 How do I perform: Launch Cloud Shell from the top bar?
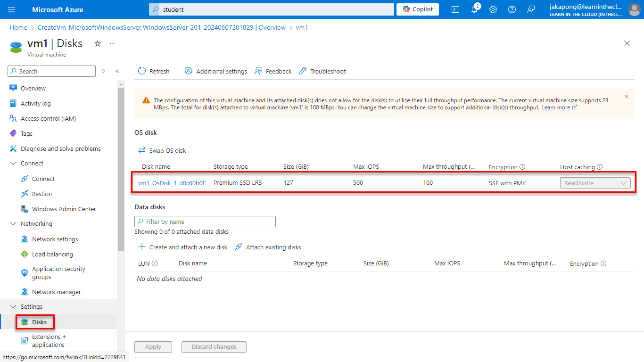[455, 9]
